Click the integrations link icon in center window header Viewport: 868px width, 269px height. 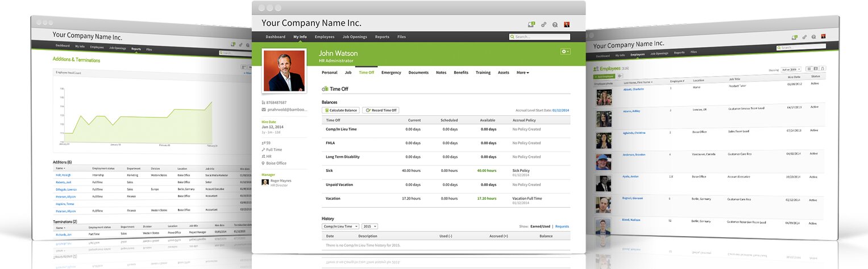tap(543, 24)
